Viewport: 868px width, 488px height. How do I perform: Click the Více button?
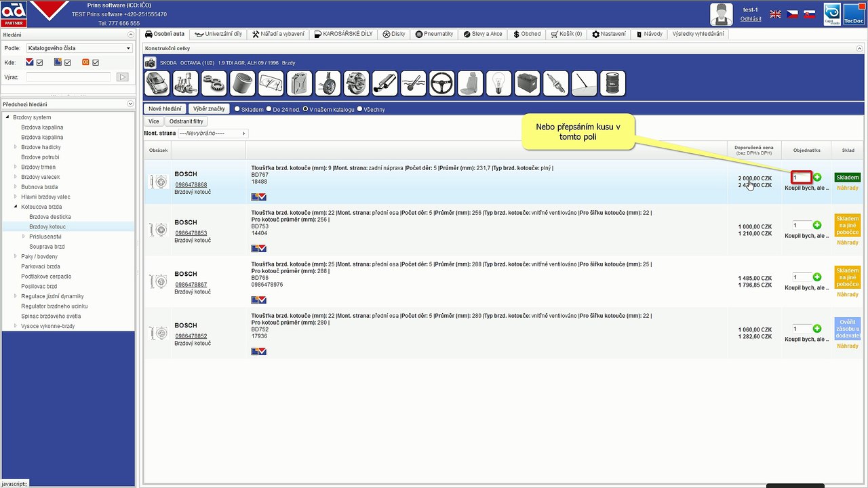click(154, 121)
